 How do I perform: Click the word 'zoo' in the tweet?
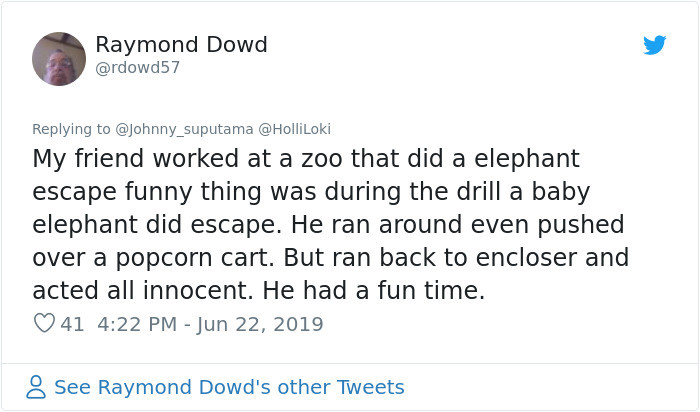click(322, 159)
